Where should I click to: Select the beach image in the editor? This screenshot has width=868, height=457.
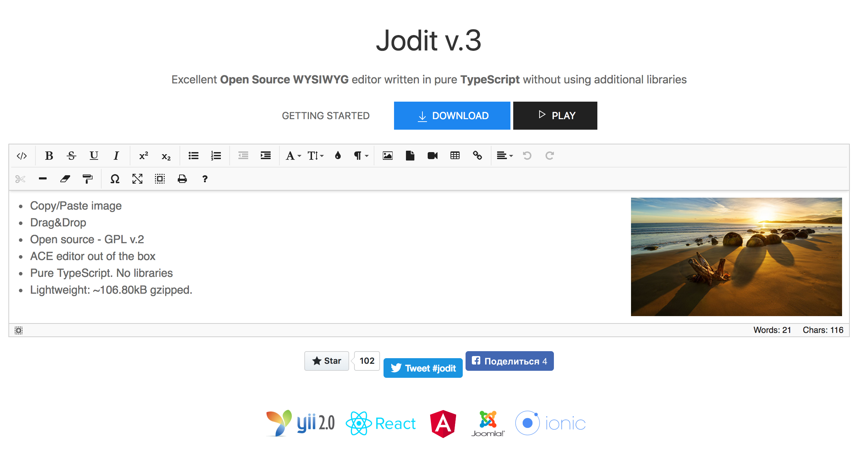736,257
